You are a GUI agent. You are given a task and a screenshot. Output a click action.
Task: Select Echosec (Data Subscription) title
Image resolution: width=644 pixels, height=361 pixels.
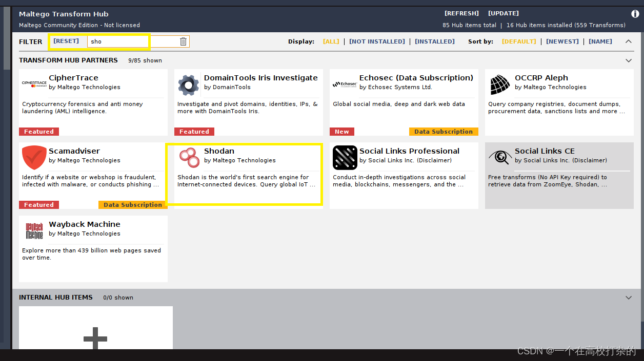coord(416,78)
